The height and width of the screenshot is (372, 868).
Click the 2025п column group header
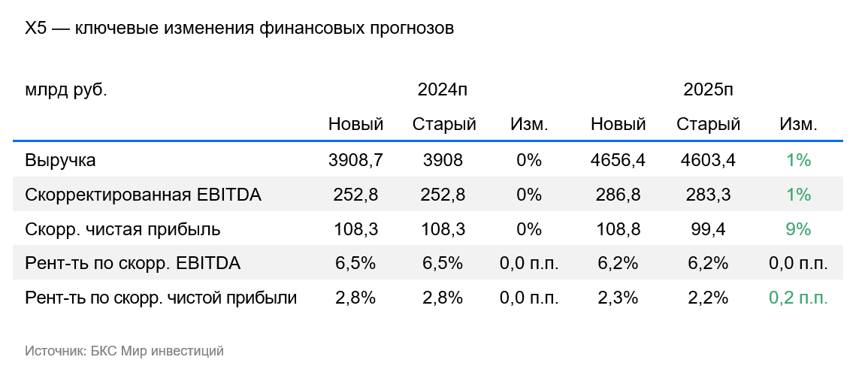point(708,89)
